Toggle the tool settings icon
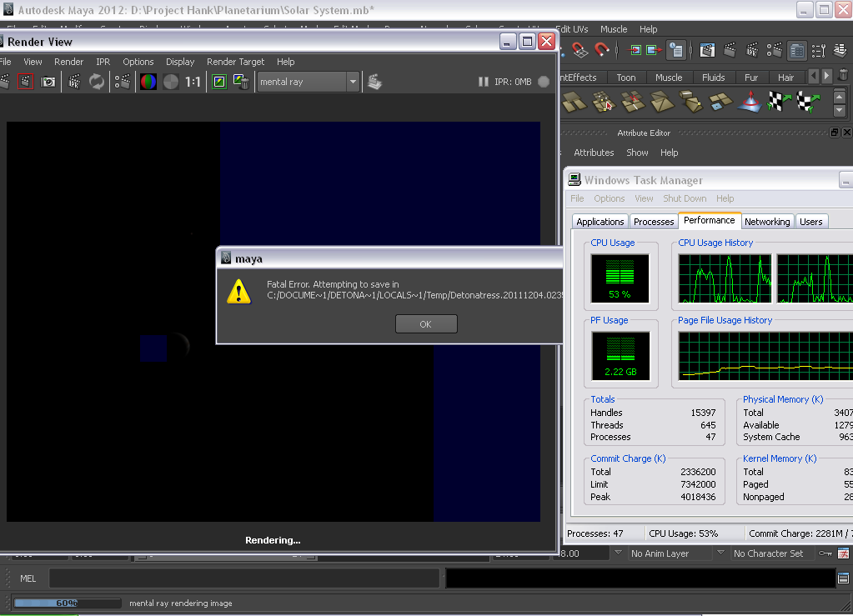853x616 pixels. tap(819, 51)
